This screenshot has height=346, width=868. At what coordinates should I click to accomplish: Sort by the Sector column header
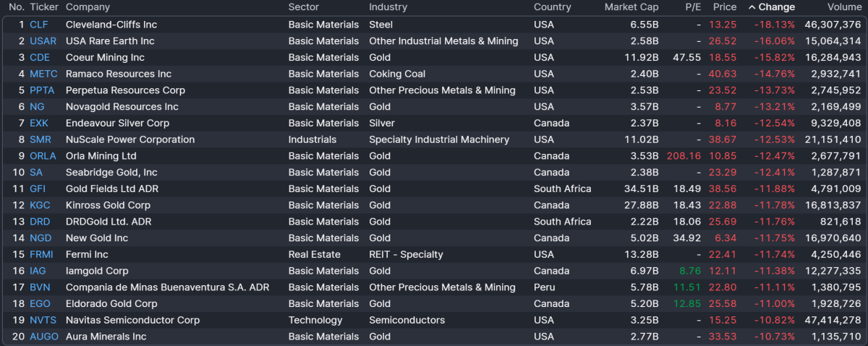click(x=304, y=7)
